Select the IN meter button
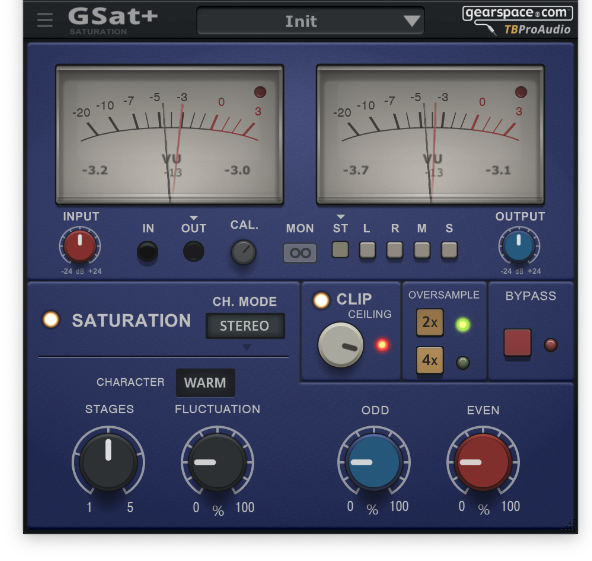This screenshot has height=561, width=592. click(x=147, y=252)
